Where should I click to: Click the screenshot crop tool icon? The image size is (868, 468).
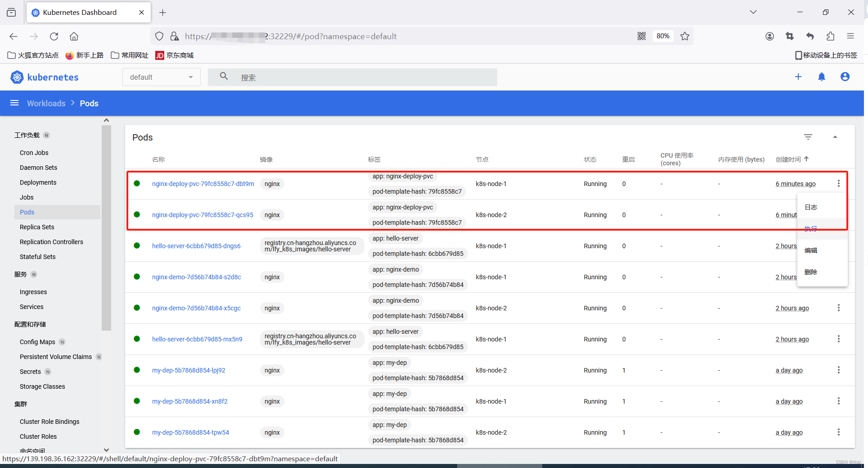[x=790, y=36]
